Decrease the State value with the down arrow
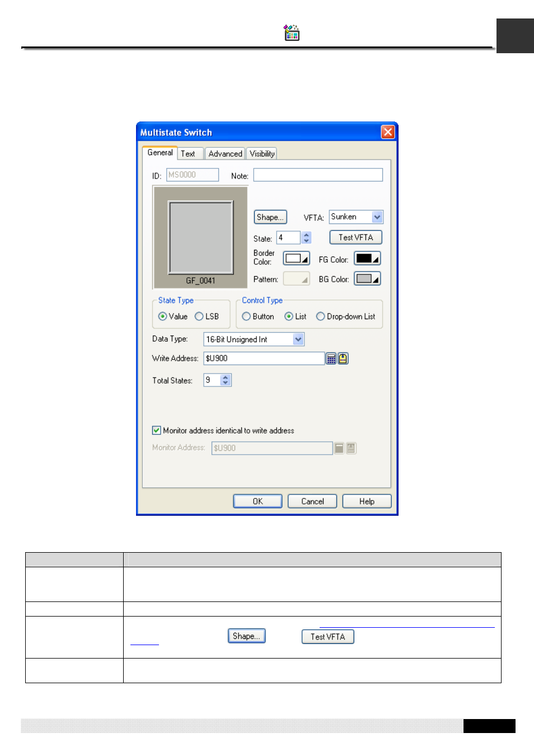The width and height of the screenshot is (534, 756). click(x=306, y=241)
